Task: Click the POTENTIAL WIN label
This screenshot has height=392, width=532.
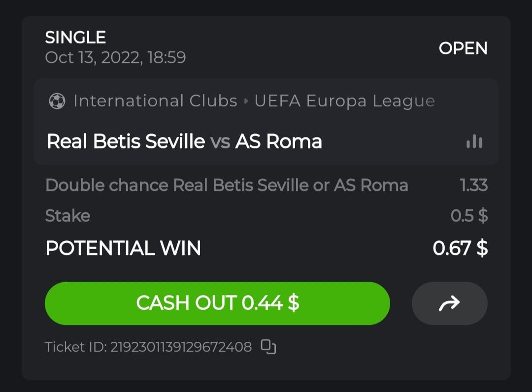Action: tap(123, 248)
